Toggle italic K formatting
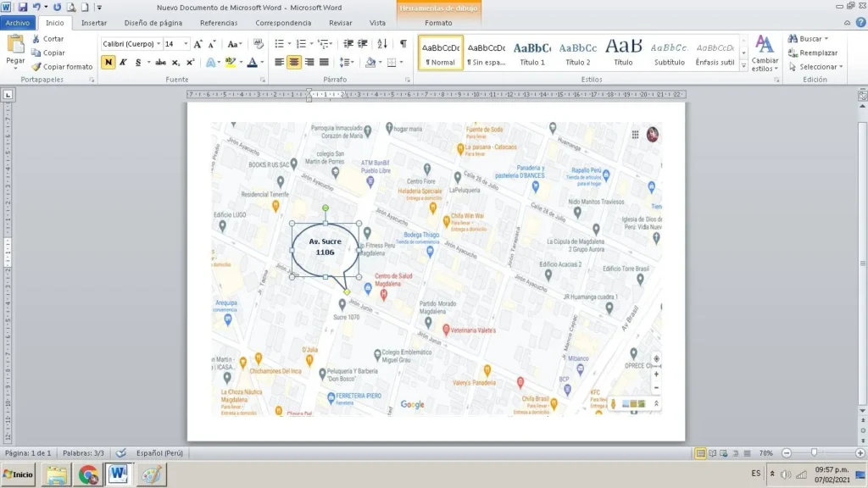868x488 pixels. coord(123,62)
